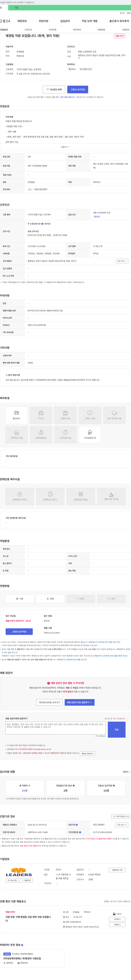This screenshot has height=980, width=131.
Task: Click the 장애인용 주차장 facility icon
Action: coord(20,496)
